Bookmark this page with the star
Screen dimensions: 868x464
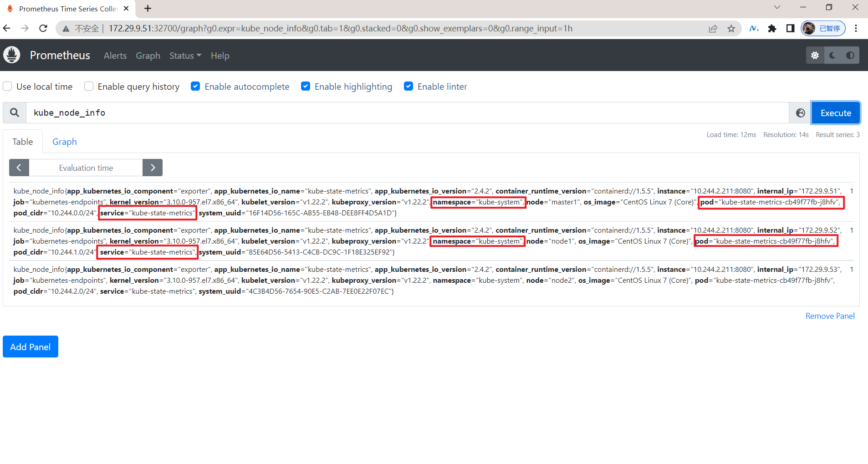pos(731,29)
